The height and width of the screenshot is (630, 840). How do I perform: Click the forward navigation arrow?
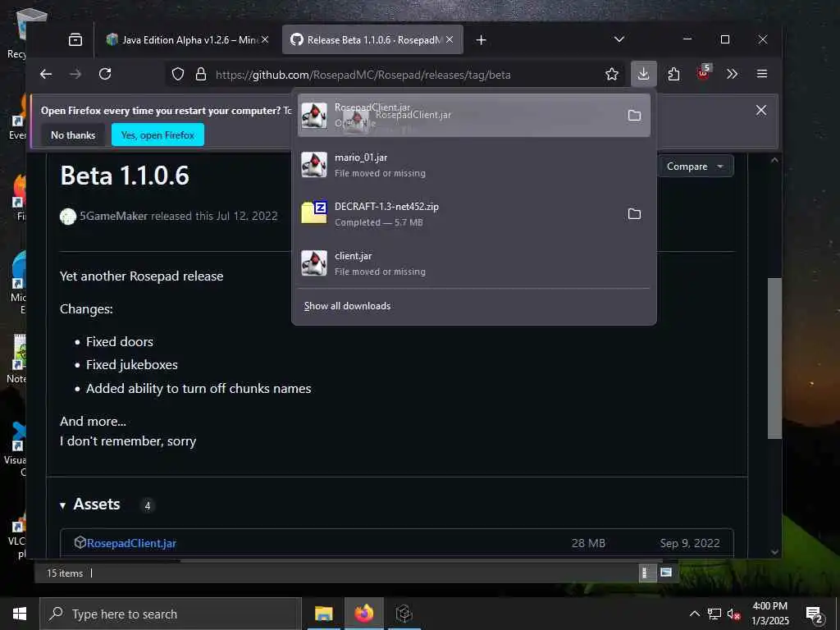[x=75, y=74]
